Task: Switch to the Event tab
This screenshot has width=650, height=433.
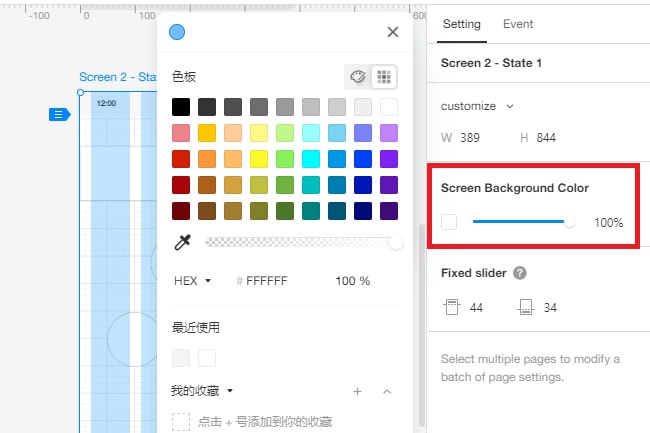Action: tap(518, 24)
